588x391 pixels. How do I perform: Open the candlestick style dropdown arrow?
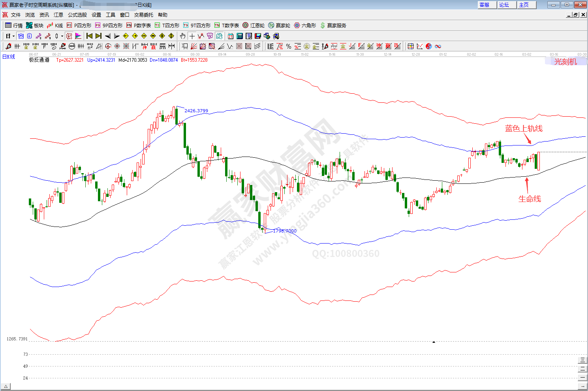(x=62, y=36)
